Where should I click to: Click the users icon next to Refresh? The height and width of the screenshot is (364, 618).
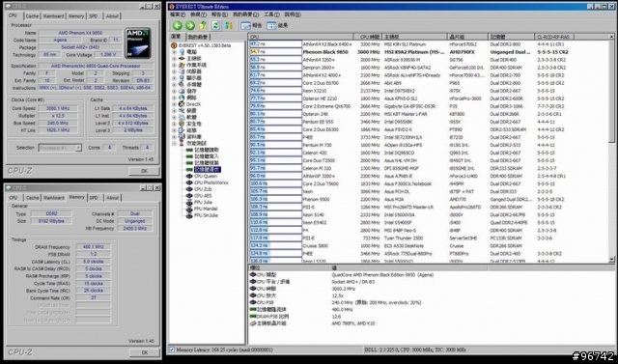click(229, 26)
